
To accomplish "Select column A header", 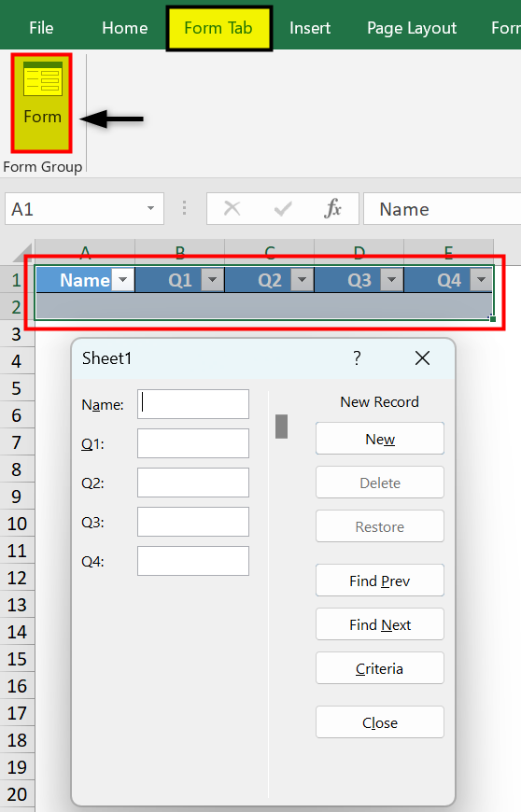I will coord(85,252).
